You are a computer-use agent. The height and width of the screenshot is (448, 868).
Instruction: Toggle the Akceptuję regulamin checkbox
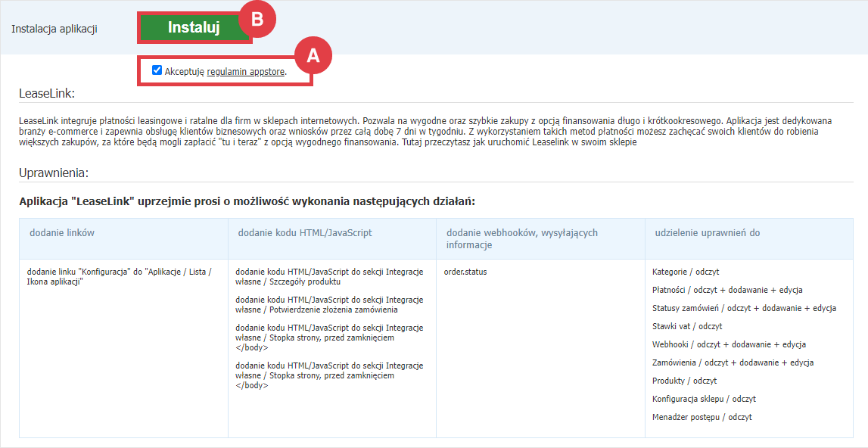point(157,70)
